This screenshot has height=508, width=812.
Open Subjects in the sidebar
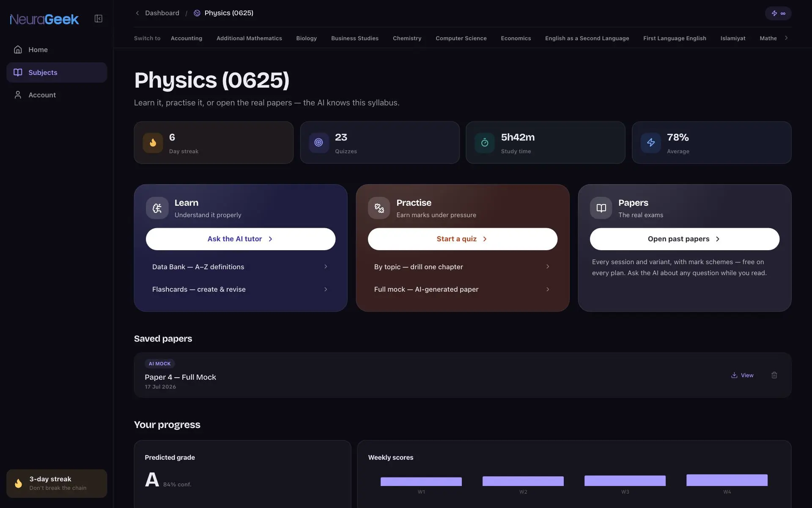coord(57,72)
